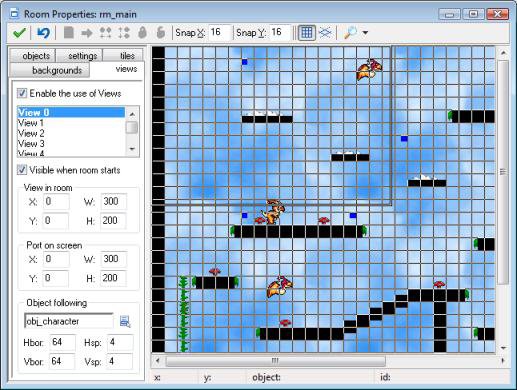517x390 pixels.
Task: Click the clear all instances icon
Action: (x=69, y=33)
